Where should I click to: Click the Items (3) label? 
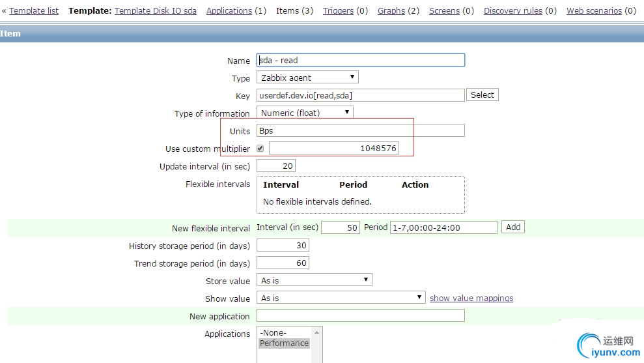(294, 10)
